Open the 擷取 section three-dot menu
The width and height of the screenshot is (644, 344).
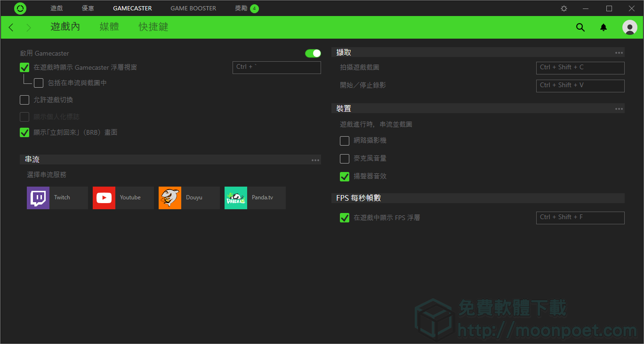(619, 53)
